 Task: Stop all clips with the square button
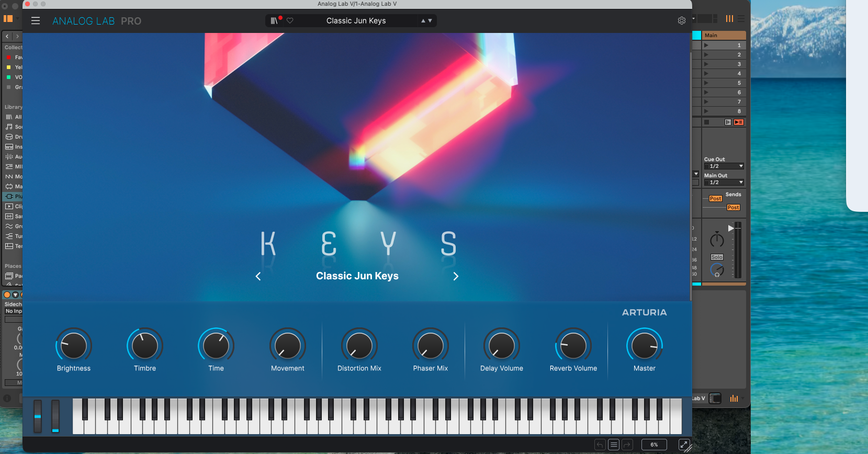[706, 122]
